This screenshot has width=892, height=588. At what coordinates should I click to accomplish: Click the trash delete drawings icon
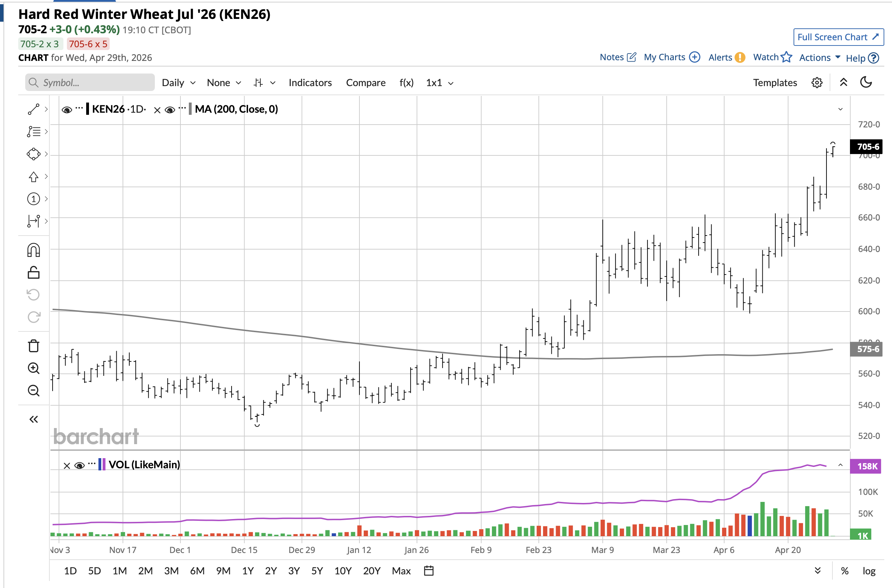point(33,346)
